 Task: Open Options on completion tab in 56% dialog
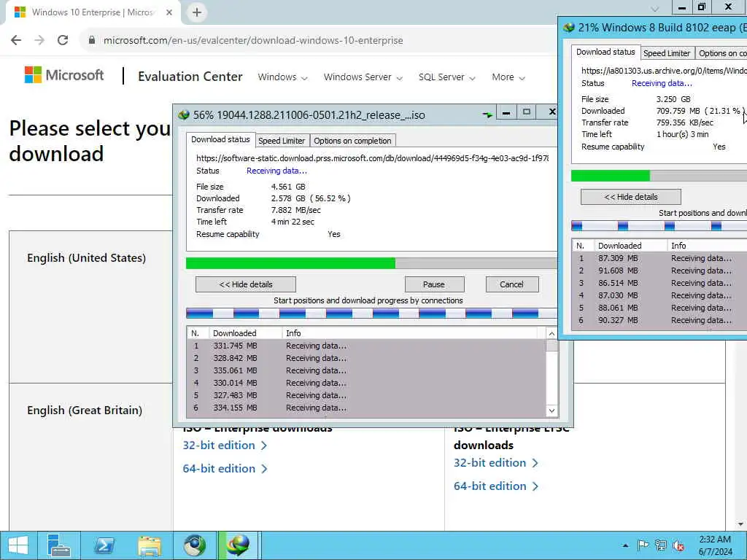pyautogui.click(x=352, y=141)
